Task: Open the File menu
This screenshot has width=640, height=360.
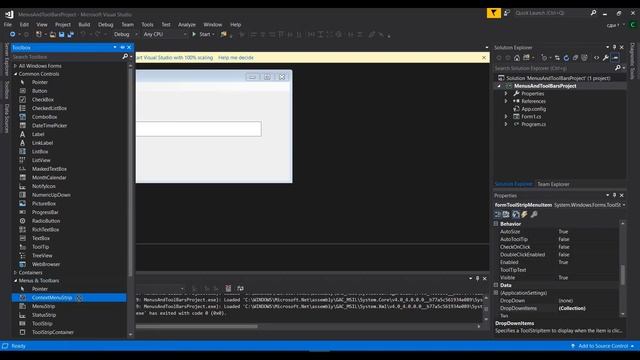Action: (x=8, y=24)
